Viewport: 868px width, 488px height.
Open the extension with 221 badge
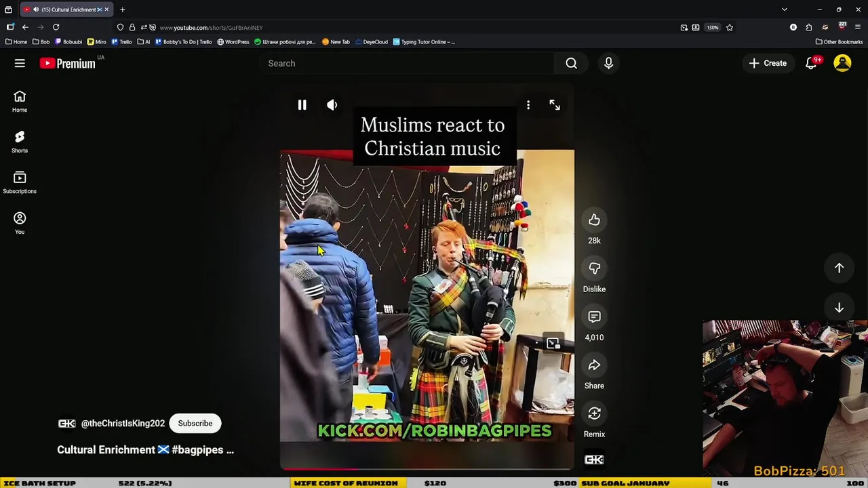[x=842, y=26]
